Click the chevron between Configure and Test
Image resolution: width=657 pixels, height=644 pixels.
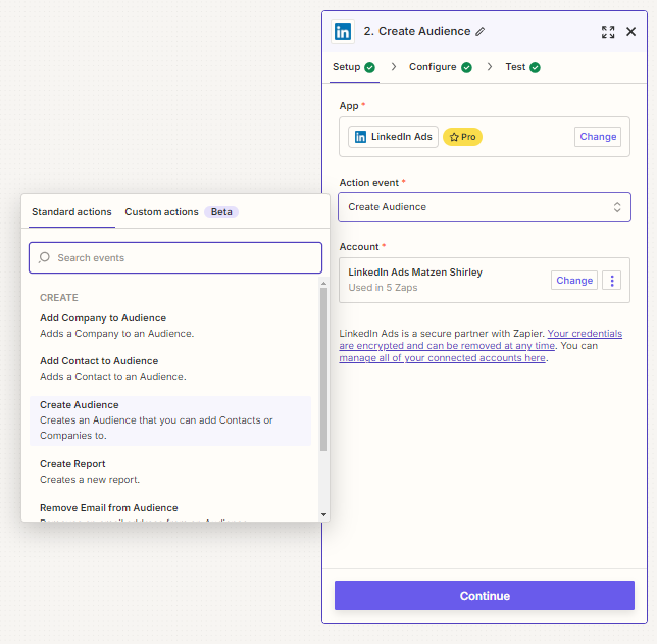490,67
